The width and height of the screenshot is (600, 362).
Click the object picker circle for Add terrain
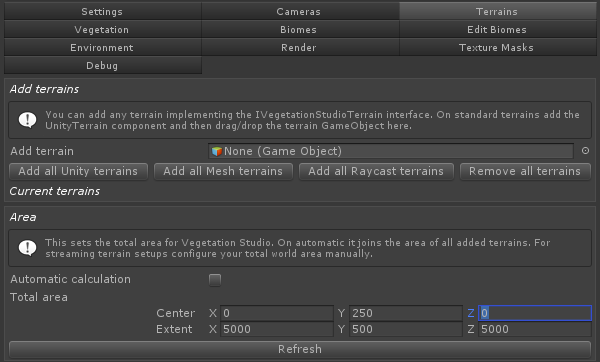pyautogui.click(x=585, y=151)
